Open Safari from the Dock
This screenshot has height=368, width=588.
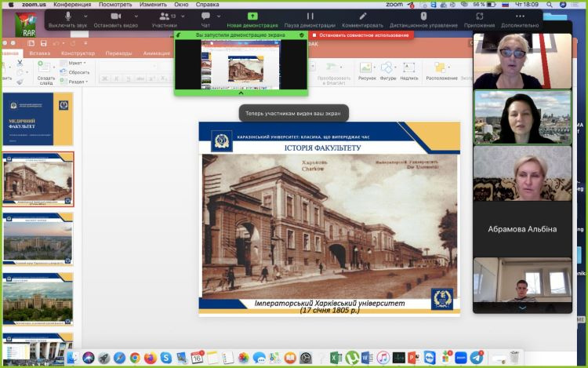(x=119, y=358)
